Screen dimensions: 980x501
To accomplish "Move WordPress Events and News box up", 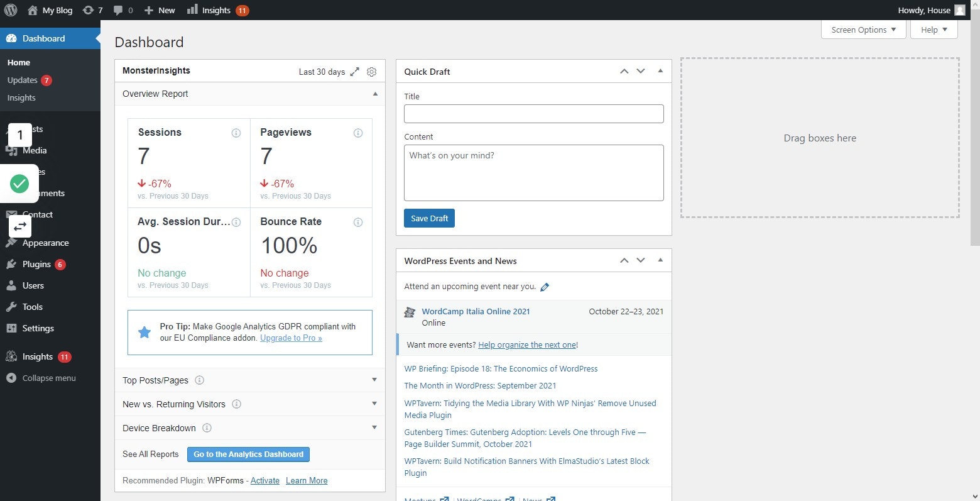I will (624, 260).
